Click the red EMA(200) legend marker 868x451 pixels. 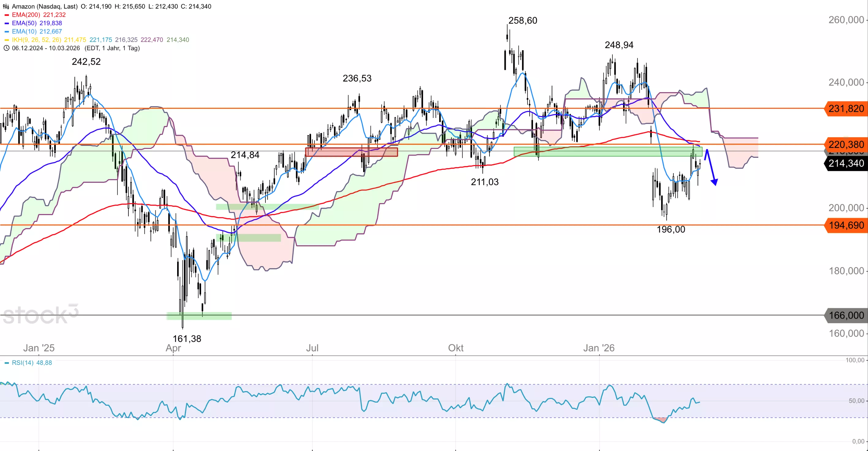tap(6, 15)
